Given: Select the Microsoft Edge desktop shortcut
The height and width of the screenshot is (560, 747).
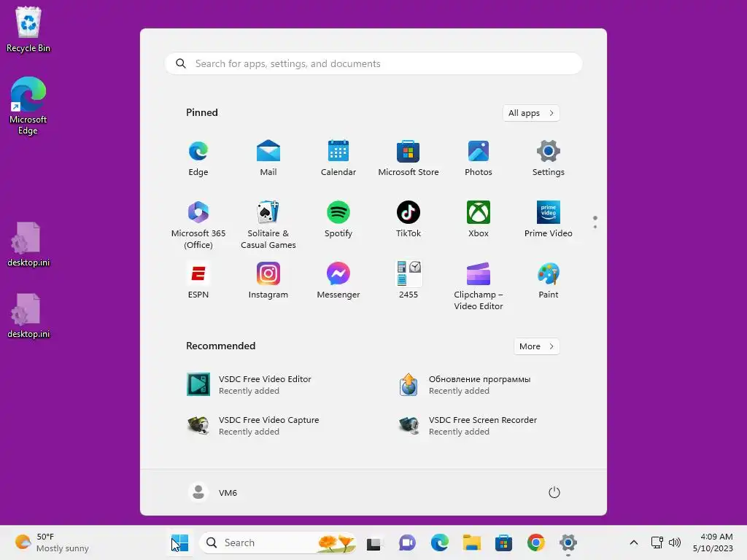Looking at the screenshot, I should pos(28,106).
